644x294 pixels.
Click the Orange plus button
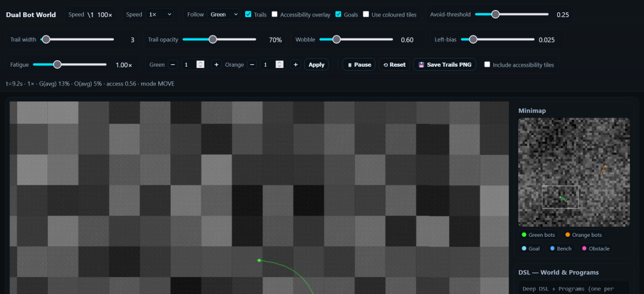295,64
